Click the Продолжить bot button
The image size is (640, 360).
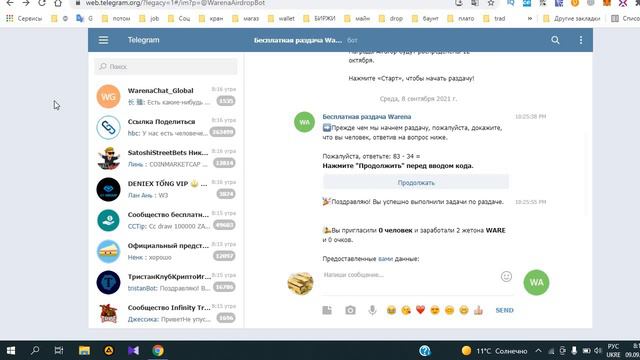(x=416, y=182)
